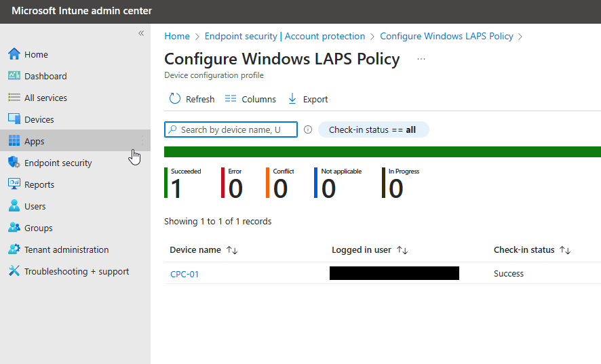Click the Troubleshooting + support wrench icon
Screen dimensions: 601x364
coord(14,271)
